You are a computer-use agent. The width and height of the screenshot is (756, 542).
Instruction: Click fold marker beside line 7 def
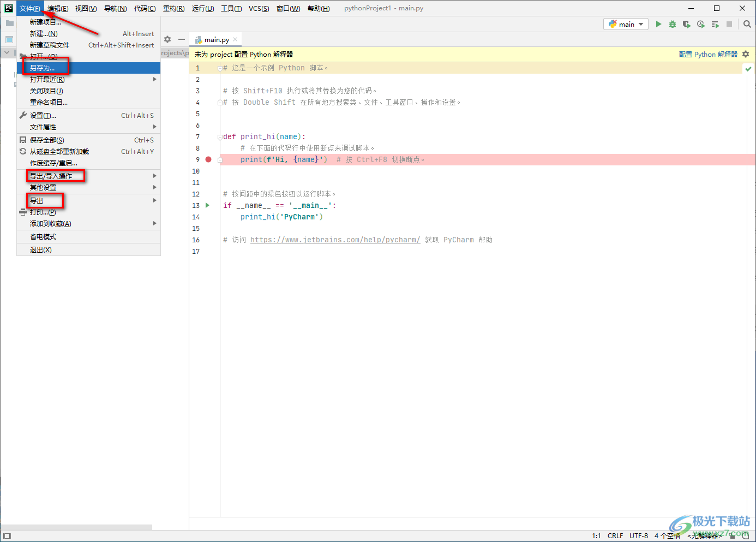(220, 137)
